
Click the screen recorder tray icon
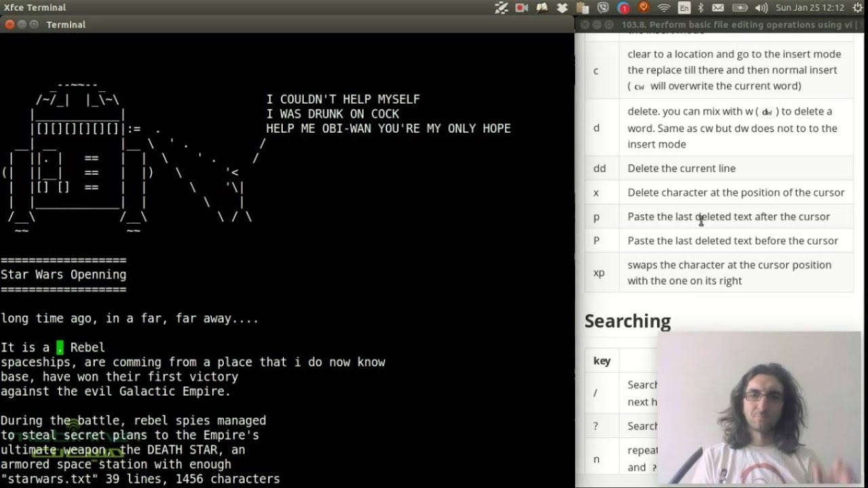point(521,8)
